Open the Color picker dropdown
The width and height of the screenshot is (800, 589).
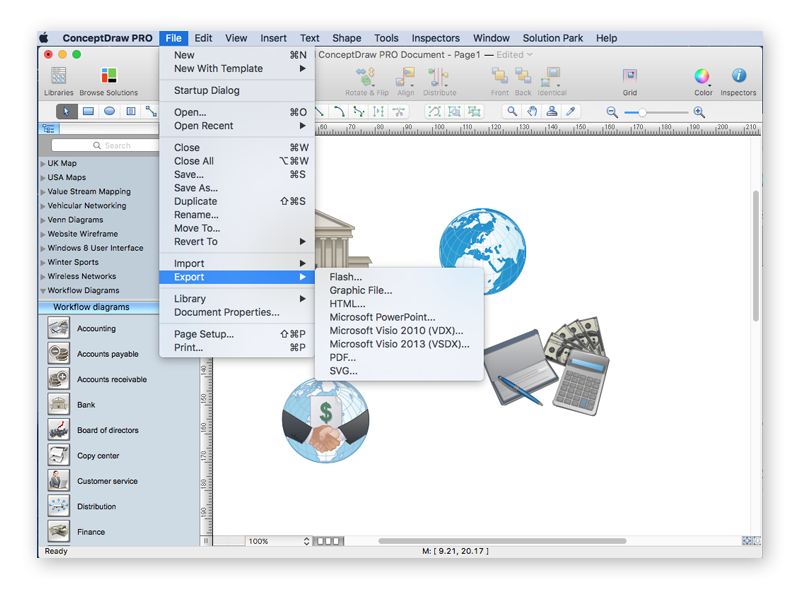click(x=702, y=77)
